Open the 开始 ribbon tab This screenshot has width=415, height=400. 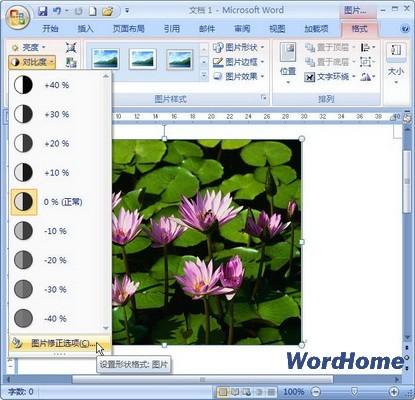pos(50,29)
